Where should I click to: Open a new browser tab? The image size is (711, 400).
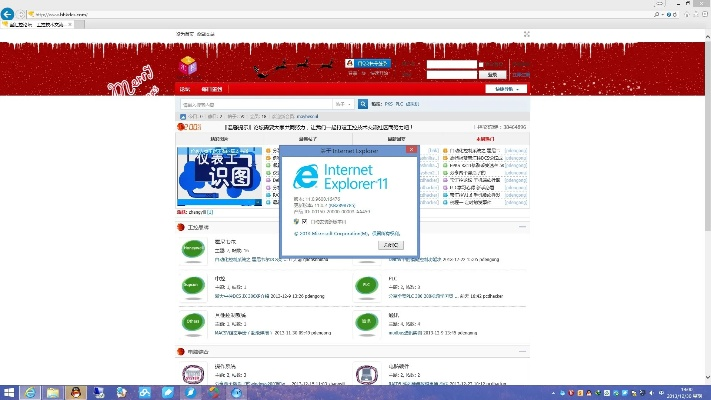coord(79,24)
